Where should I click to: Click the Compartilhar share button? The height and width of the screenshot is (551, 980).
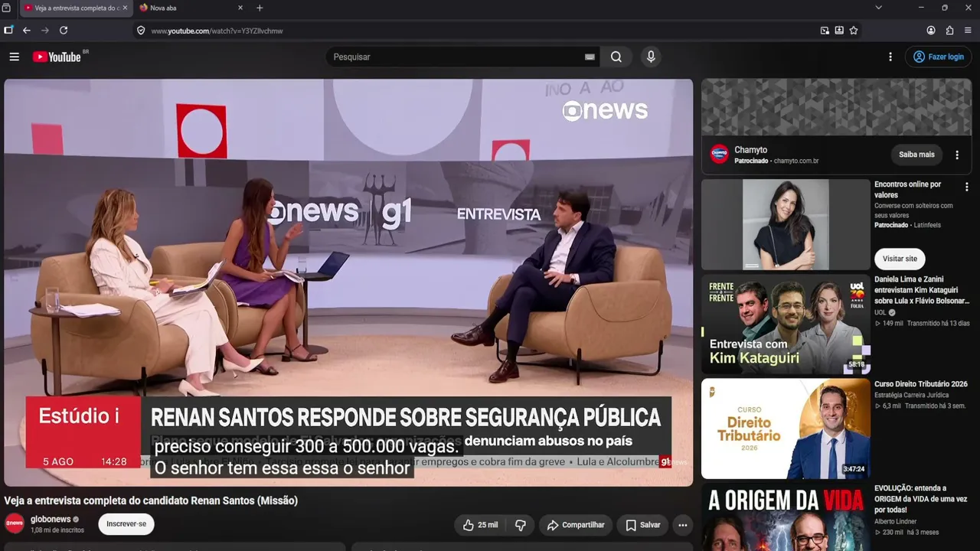point(576,525)
